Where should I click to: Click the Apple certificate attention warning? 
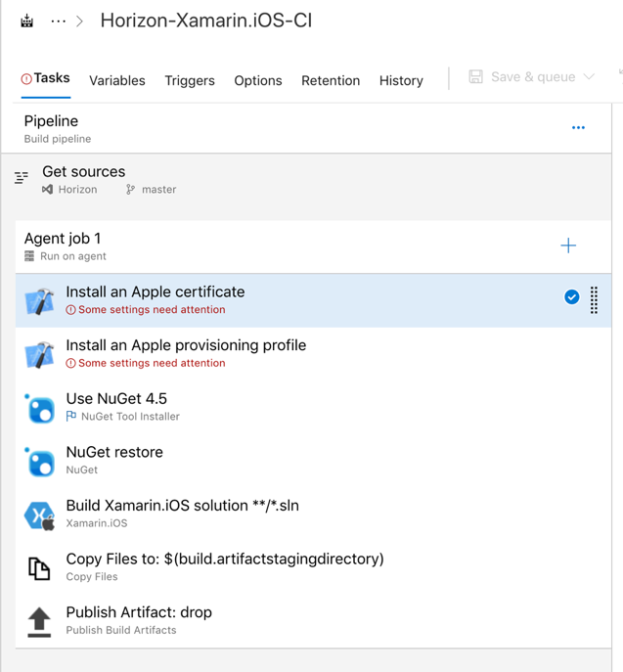146,309
